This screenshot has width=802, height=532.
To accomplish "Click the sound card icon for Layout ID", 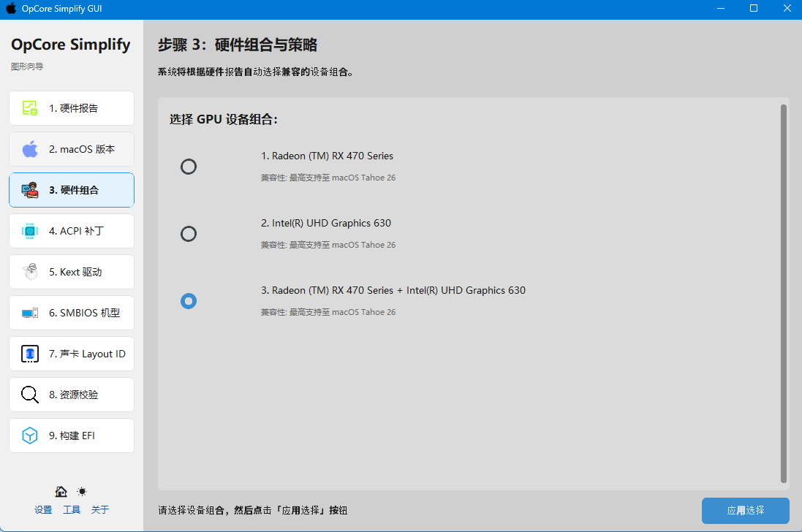I will (x=30, y=354).
